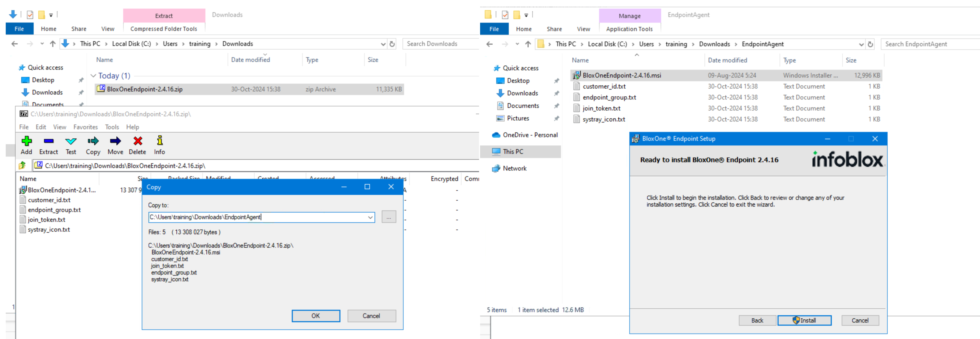Click the up arrow in EndpointAgent window
The width and height of the screenshot is (980, 339).
(x=528, y=44)
